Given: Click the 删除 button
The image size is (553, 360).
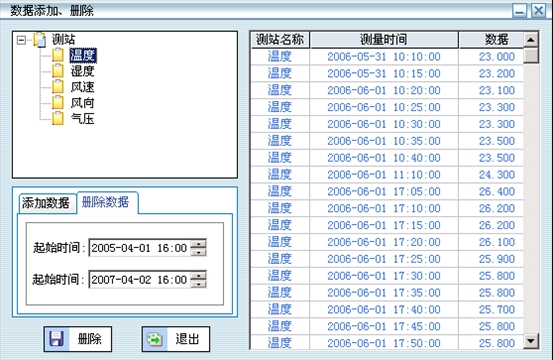Looking at the screenshot, I should (78, 339).
